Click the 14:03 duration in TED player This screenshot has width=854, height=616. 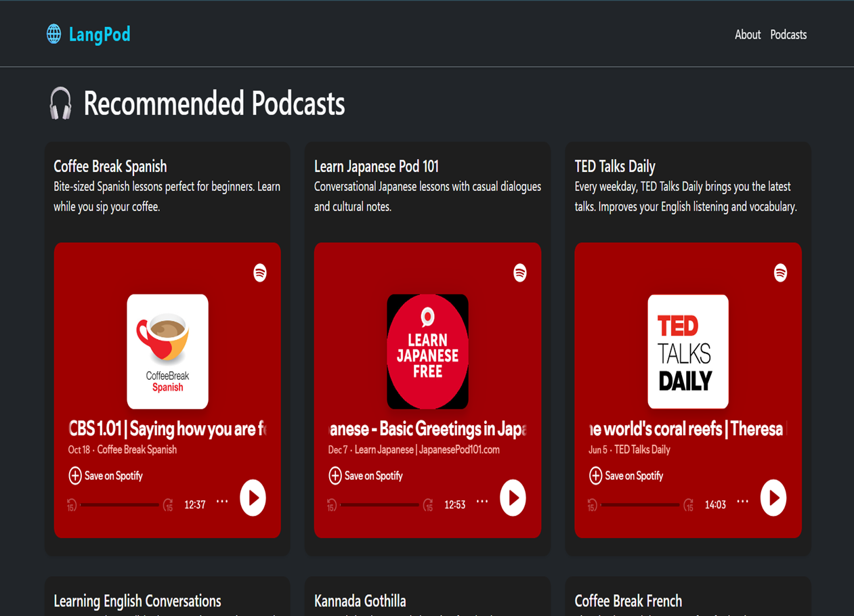tap(716, 505)
